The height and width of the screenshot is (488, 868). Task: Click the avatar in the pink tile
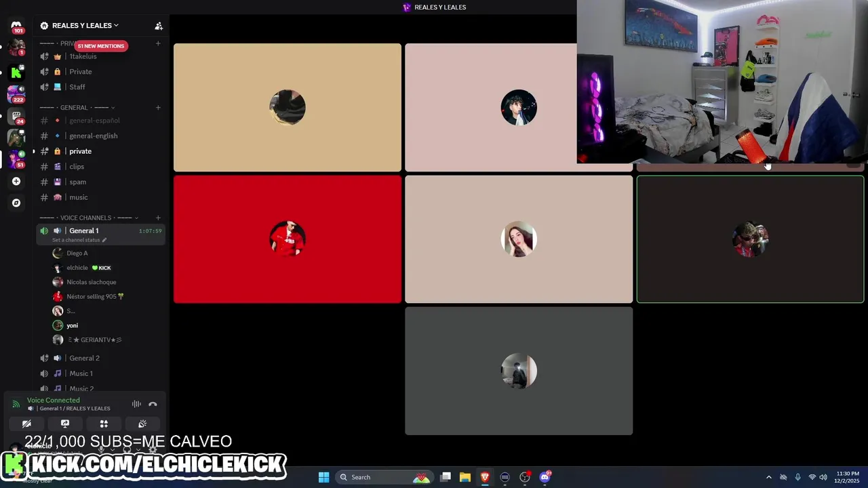519,107
